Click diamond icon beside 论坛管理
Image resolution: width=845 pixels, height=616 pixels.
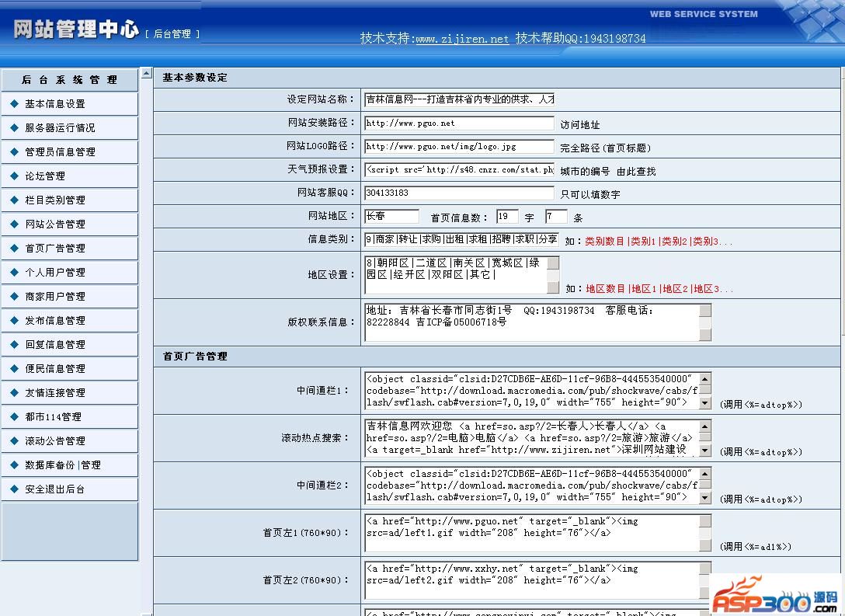click(x=15, y=176)
